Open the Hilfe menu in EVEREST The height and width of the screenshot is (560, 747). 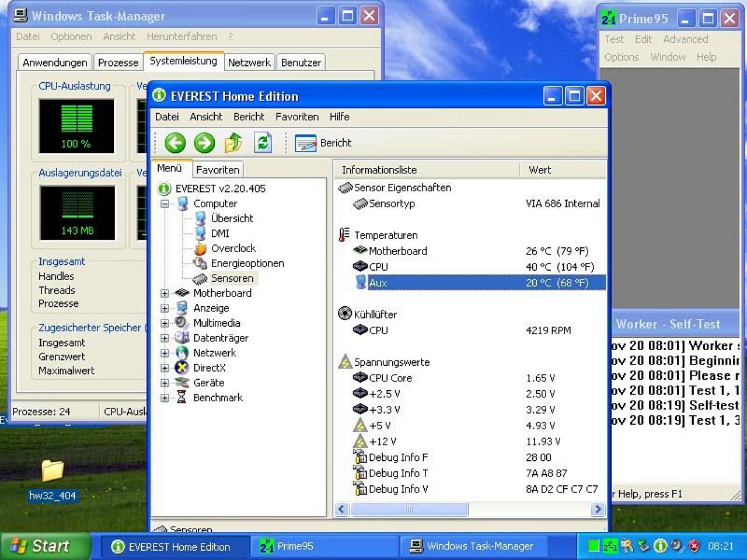pyautogui.click(x=339, y=117)
